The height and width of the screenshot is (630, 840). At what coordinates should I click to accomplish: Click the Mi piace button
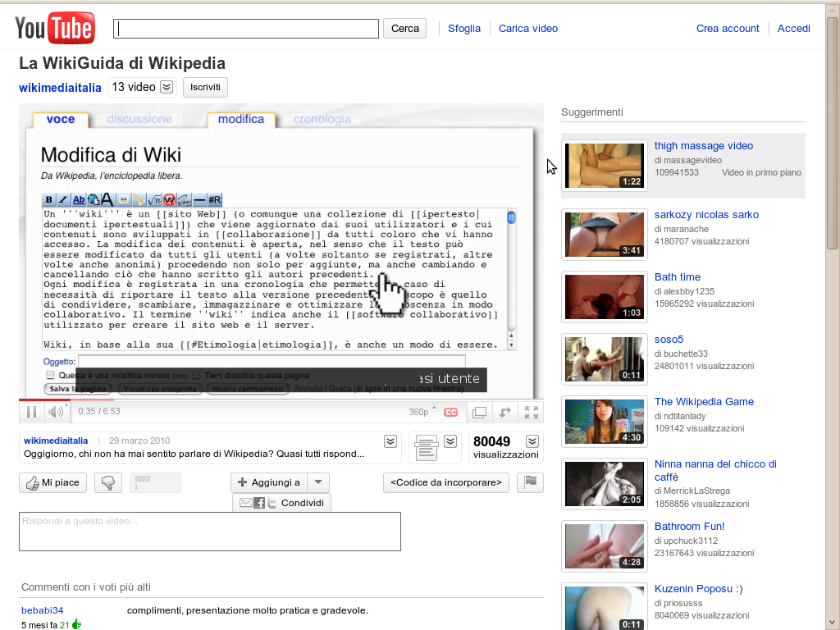[52, 482]
